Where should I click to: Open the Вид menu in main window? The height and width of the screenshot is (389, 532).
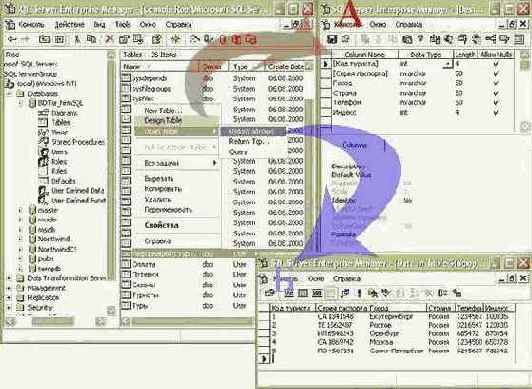coord(99,25)
